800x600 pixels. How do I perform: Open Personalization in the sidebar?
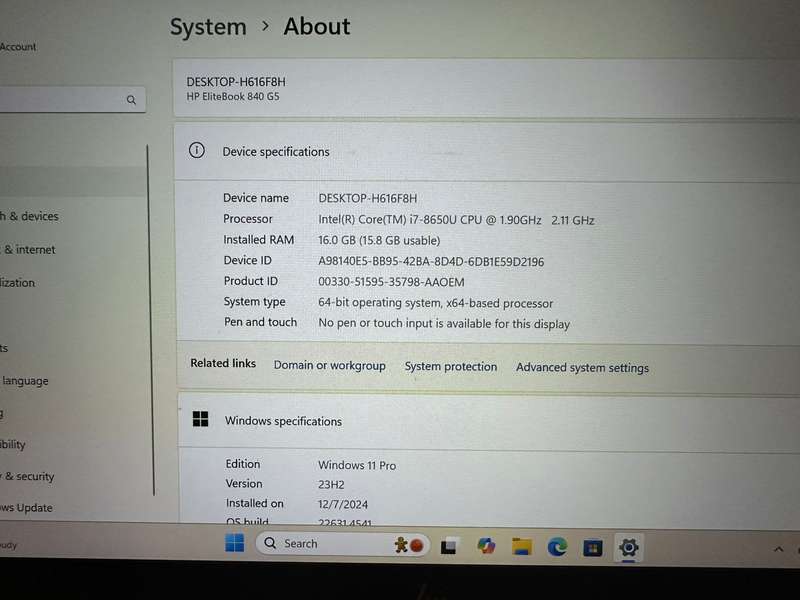point(18,283)
